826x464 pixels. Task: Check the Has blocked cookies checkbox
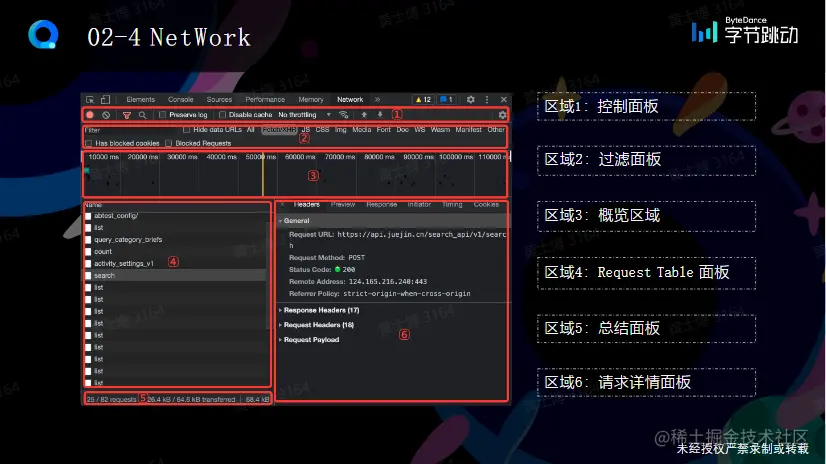click(88, 143)
